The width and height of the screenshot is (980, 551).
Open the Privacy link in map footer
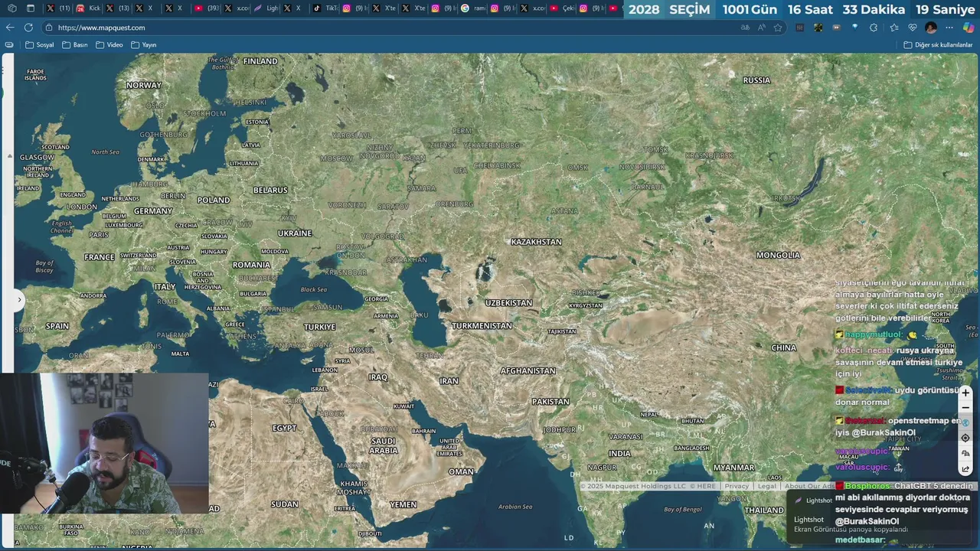pos(737,486)
